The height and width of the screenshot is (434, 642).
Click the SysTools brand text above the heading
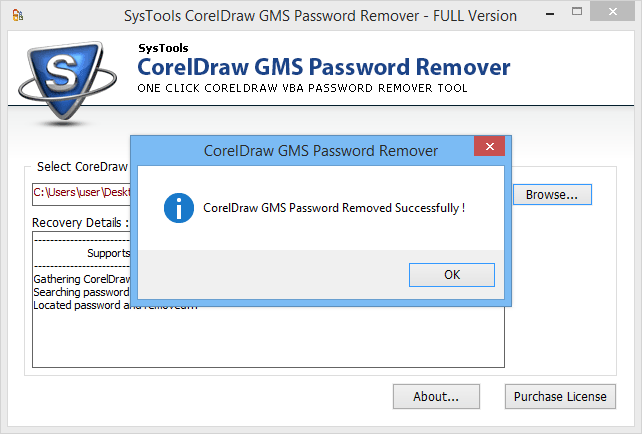pyautogui.click(x=163, y=47)
